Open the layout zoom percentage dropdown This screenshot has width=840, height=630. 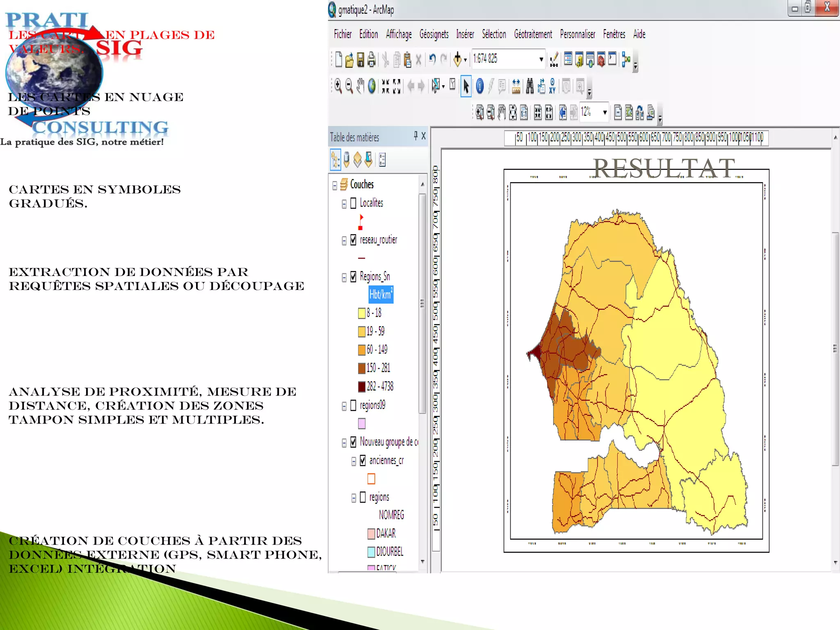(x=605, y=112)
